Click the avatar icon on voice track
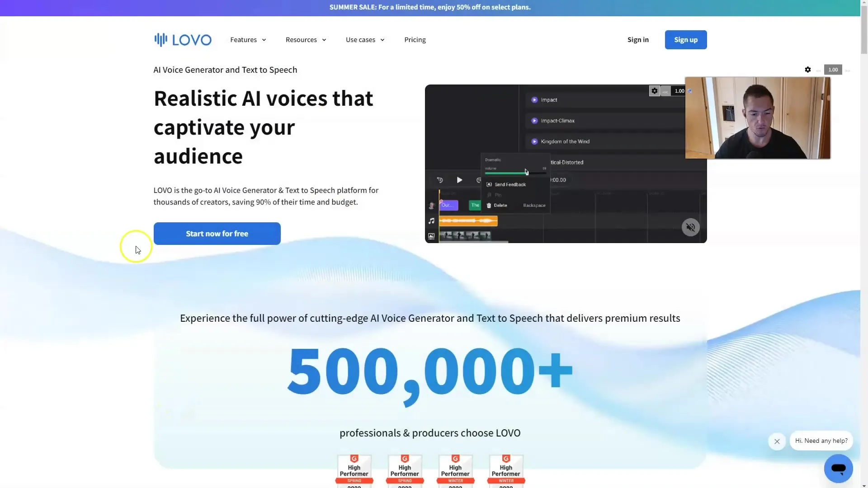This screenshot has height=488, width=868. 431,206
